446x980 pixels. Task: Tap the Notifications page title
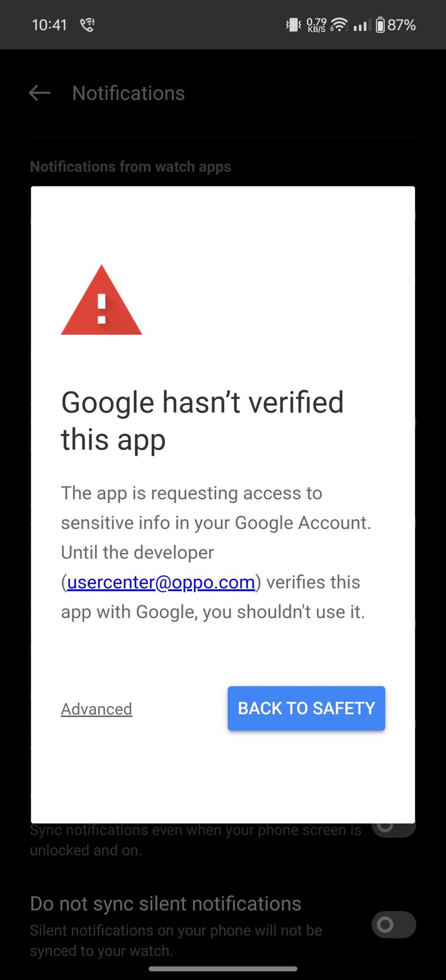(128, 93)
